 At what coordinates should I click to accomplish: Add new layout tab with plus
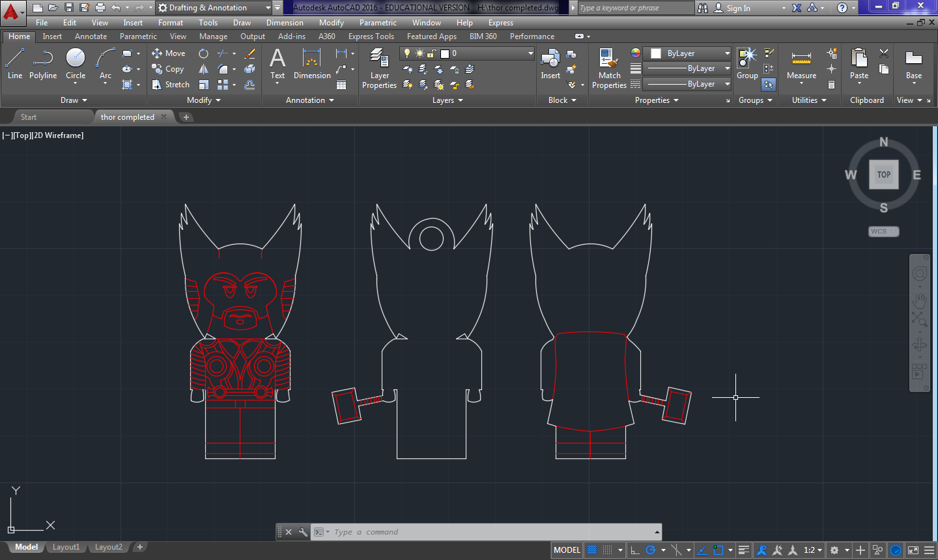140,547
